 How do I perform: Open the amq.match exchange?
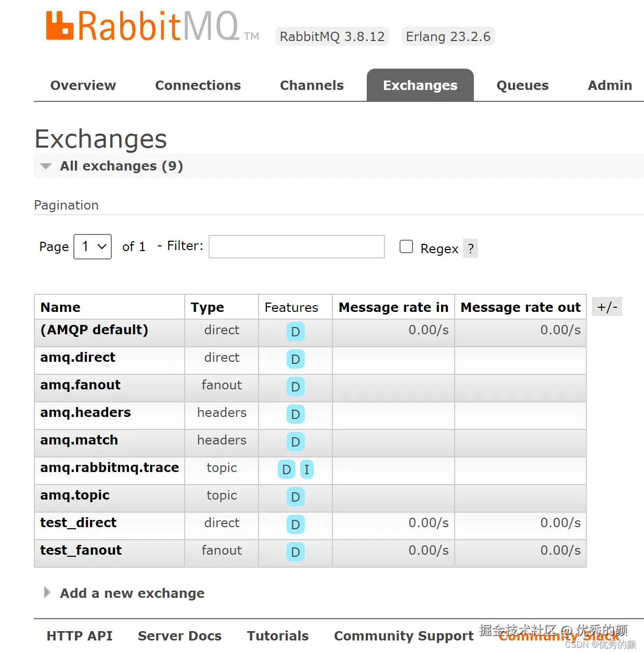click(x=79, y=440)
